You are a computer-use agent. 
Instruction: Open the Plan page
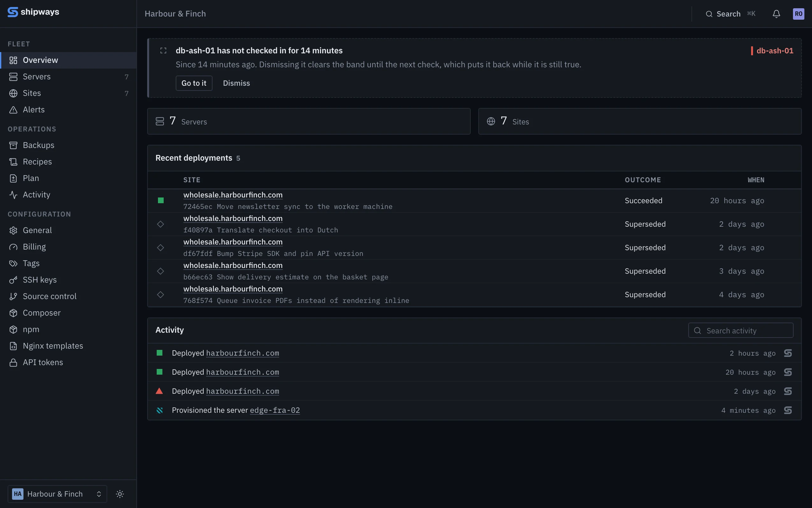pos(69,178)
